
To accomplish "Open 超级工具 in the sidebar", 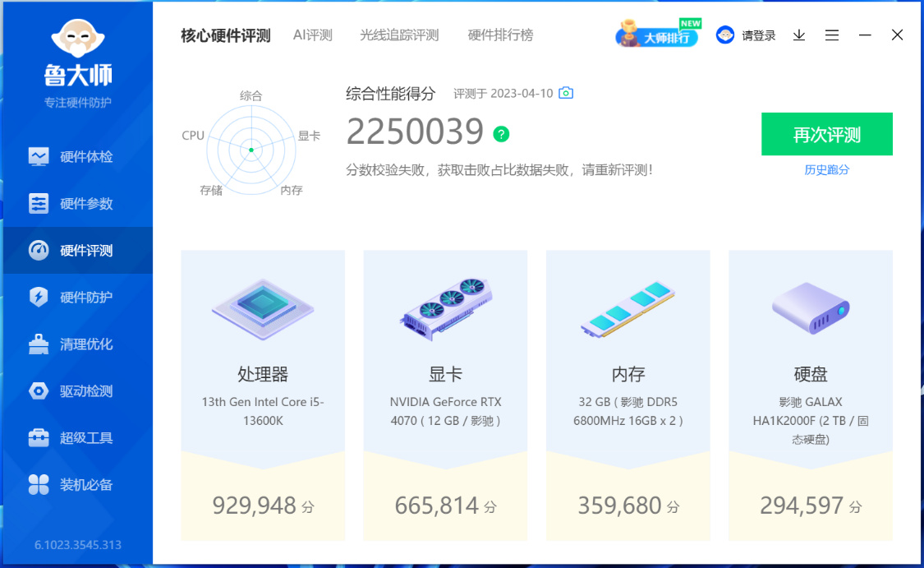I will click(78, 437).
